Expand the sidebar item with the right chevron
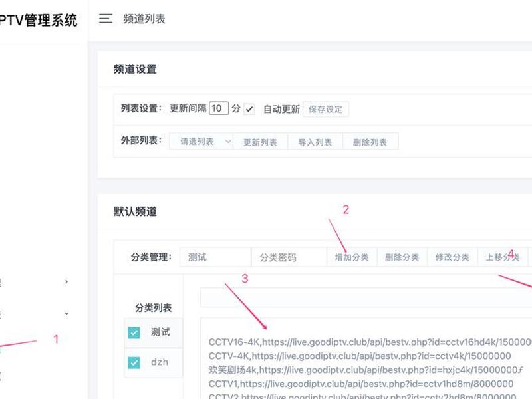This screenshot has width=532, height=399. (66, 281)
